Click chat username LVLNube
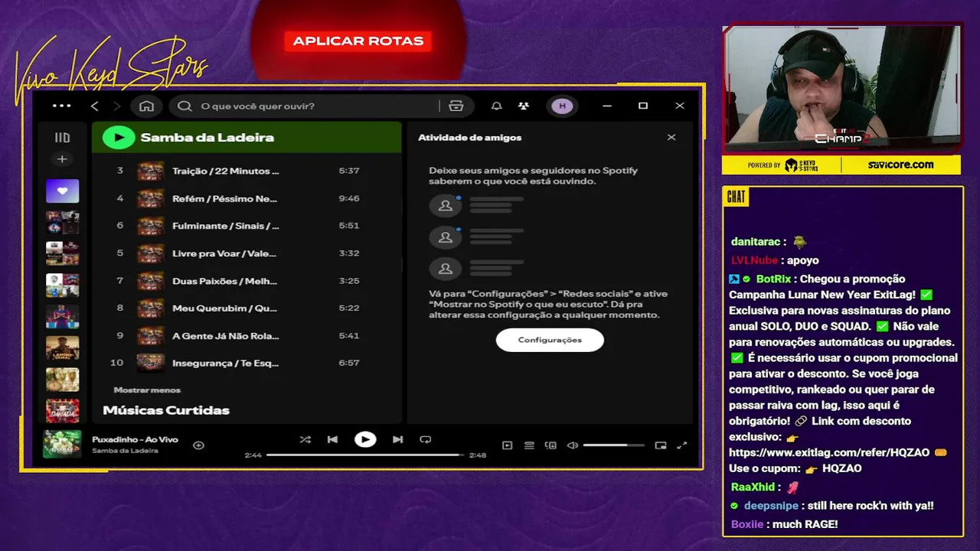Image resolution: width=980 pixels, height=551 pixels. [754, 260]
